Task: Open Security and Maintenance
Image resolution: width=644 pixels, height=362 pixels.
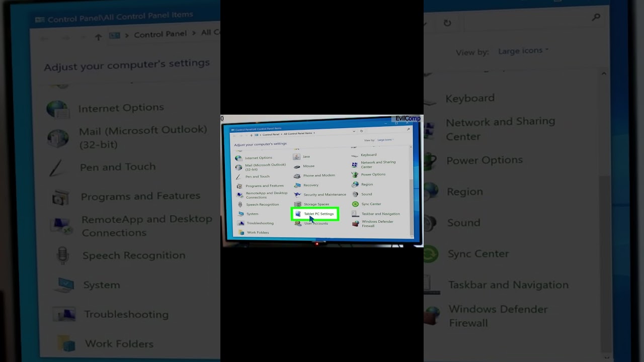Action: click(320, 195)
